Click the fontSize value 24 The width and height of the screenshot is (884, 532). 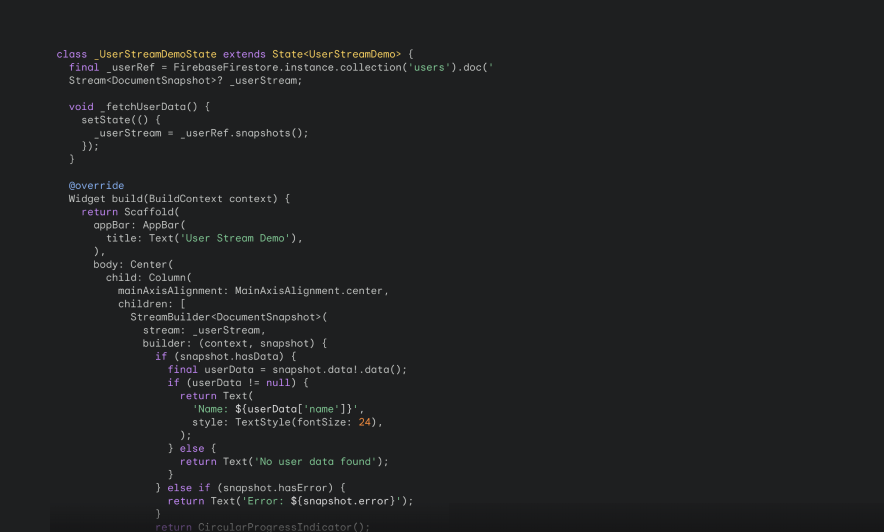[x=365, y=422]
